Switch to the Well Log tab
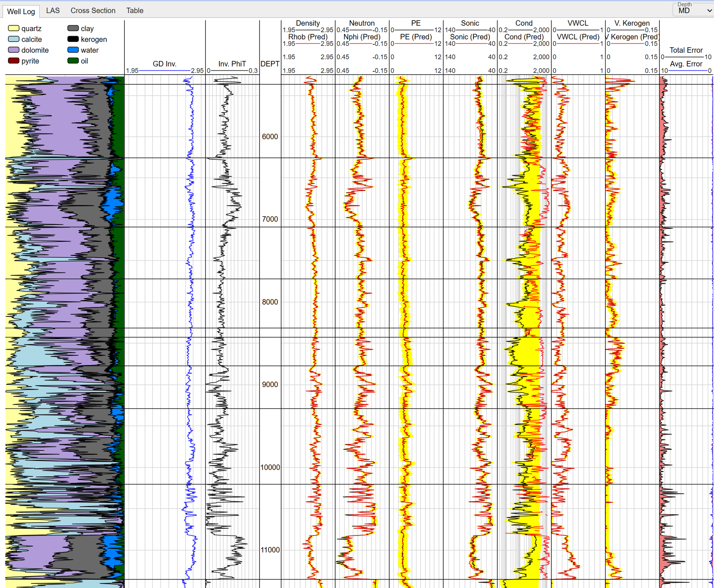The width and height of the screenshot is (714, 588). [21, 11]
